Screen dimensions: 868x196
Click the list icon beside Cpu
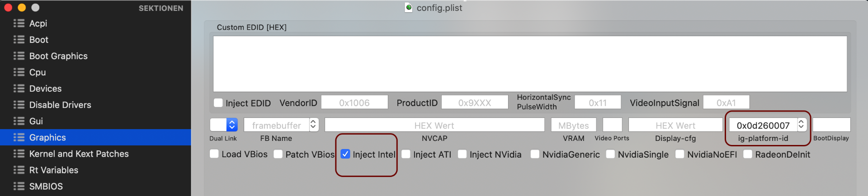(19, 72)
